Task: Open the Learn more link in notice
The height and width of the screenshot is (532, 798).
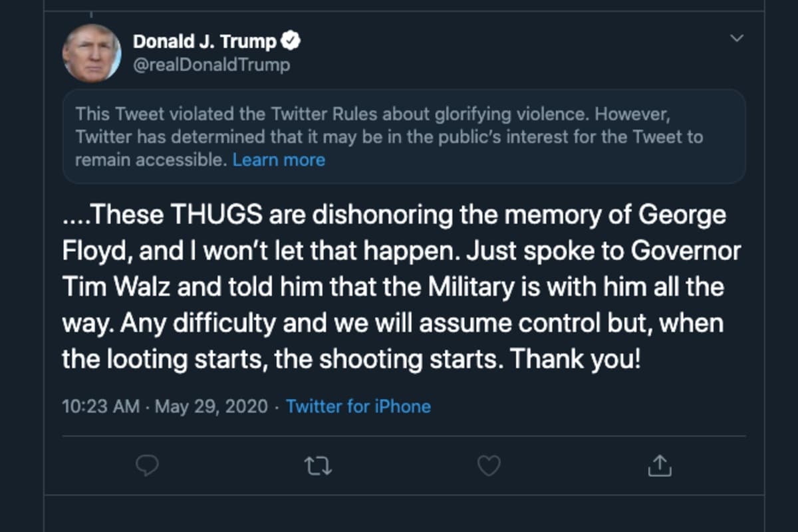Action: [x=279, y=160]
